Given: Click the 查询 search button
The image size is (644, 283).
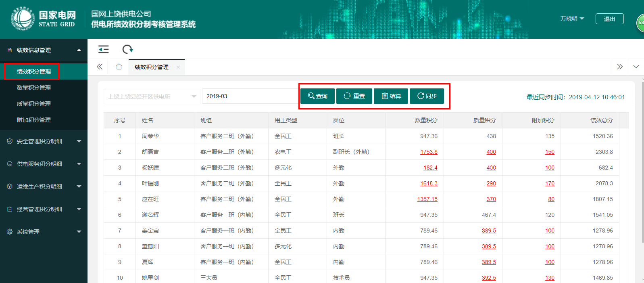Looking at the screenshot, I should point(317,96).
